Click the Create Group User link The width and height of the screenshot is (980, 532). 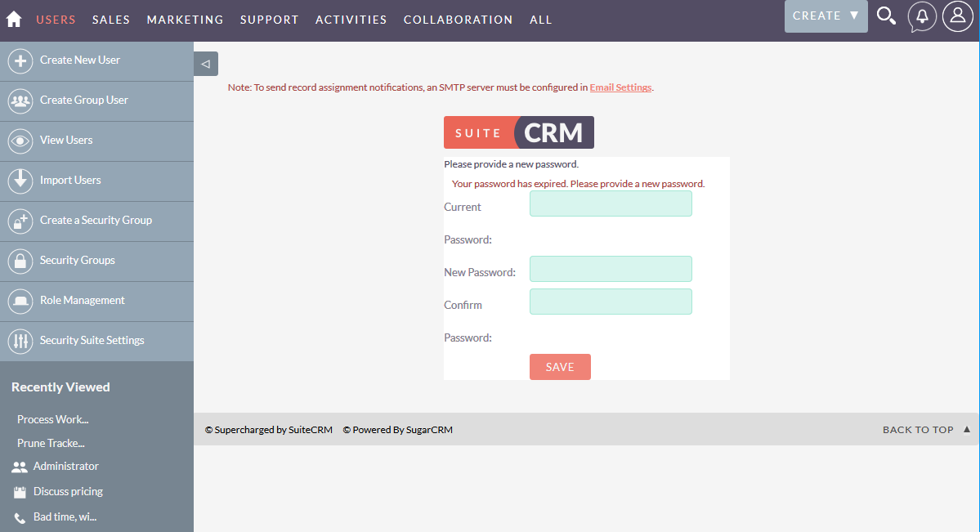83,100
